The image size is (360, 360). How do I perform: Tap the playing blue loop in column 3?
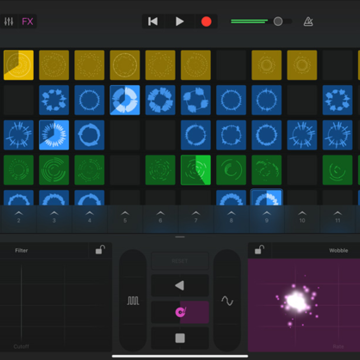pyautogui.click(x=54, y=135)
